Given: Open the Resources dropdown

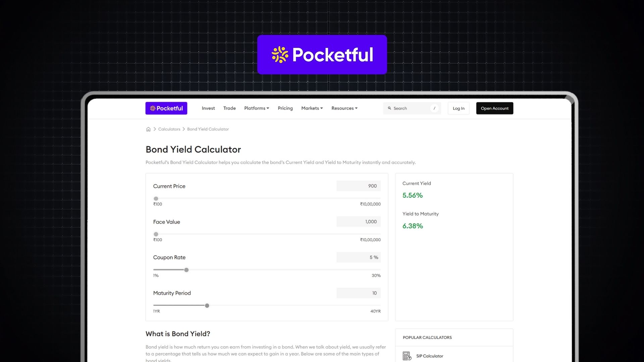Looking at the screenshot, I should [344, 108].
